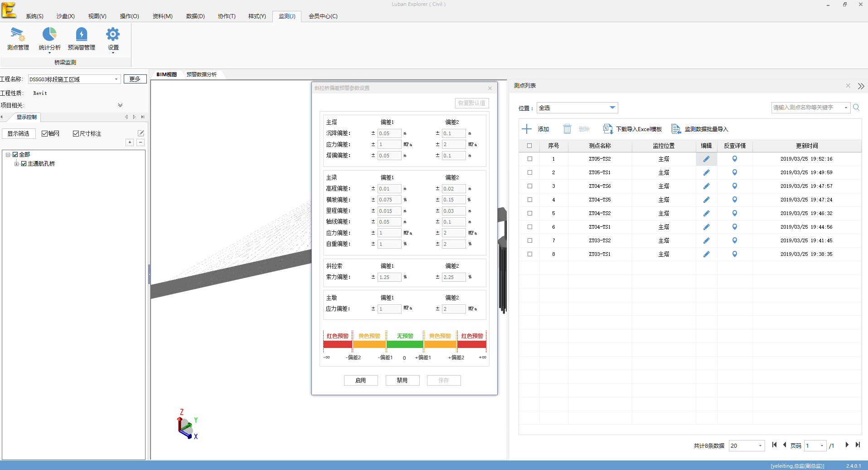Click the blue plus 添加 icon
Image resolution: width=868 pixels, height=470 pixels.
point(526,129)
